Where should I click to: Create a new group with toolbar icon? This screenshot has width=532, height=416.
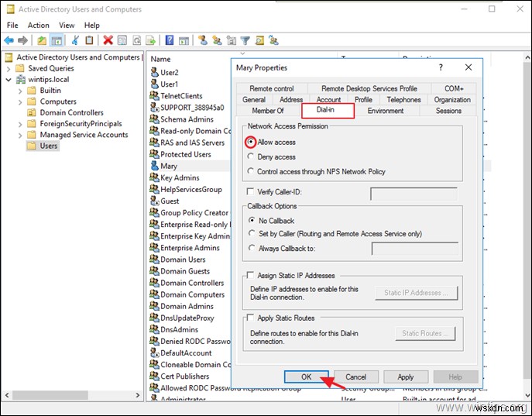[217, 40]
